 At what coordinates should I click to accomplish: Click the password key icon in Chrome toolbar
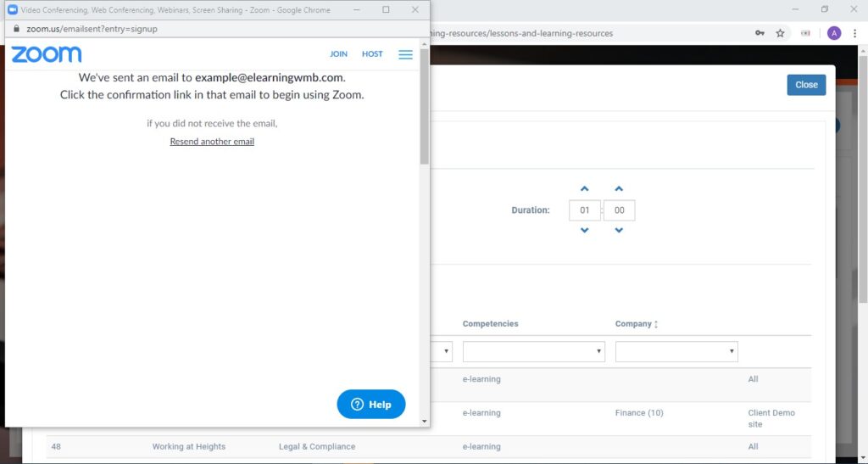[759, 33]
